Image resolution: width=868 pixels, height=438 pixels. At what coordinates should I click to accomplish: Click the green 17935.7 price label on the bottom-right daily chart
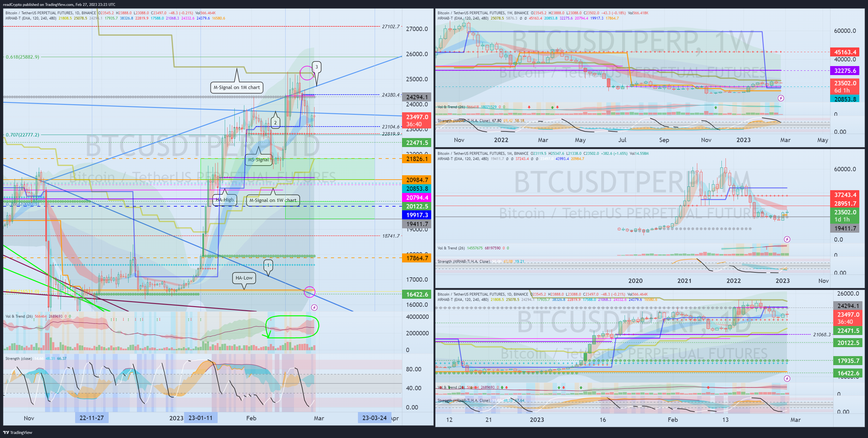pos(848,361)
